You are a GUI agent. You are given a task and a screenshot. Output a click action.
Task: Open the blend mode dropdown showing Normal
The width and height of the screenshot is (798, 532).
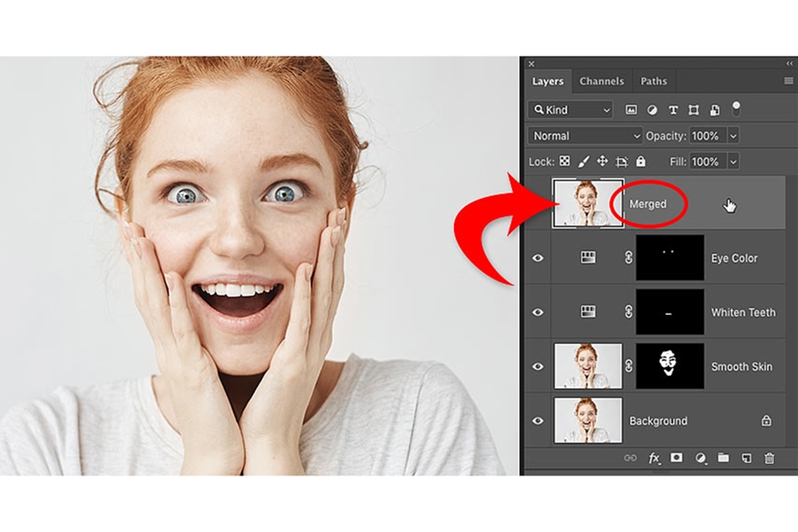click(584, 135)
